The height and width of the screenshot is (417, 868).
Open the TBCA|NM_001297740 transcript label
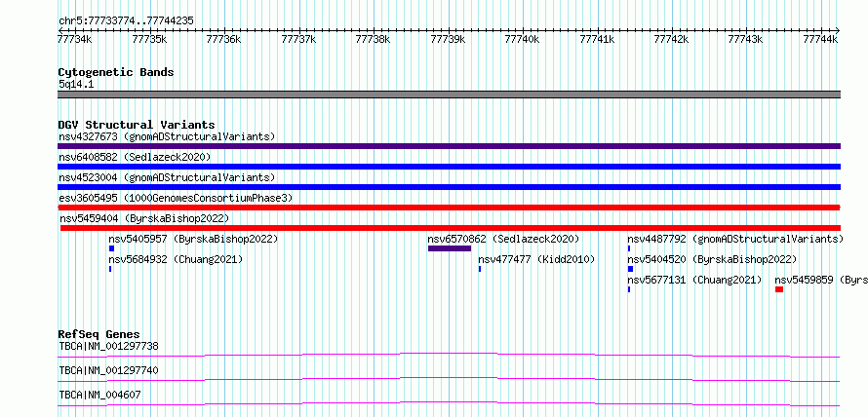click(108, 370)
